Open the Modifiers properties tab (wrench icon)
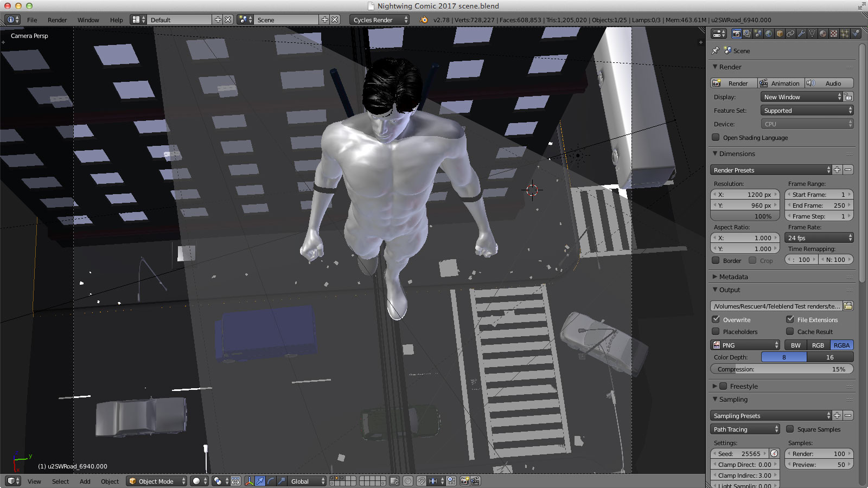 [801, 34]
